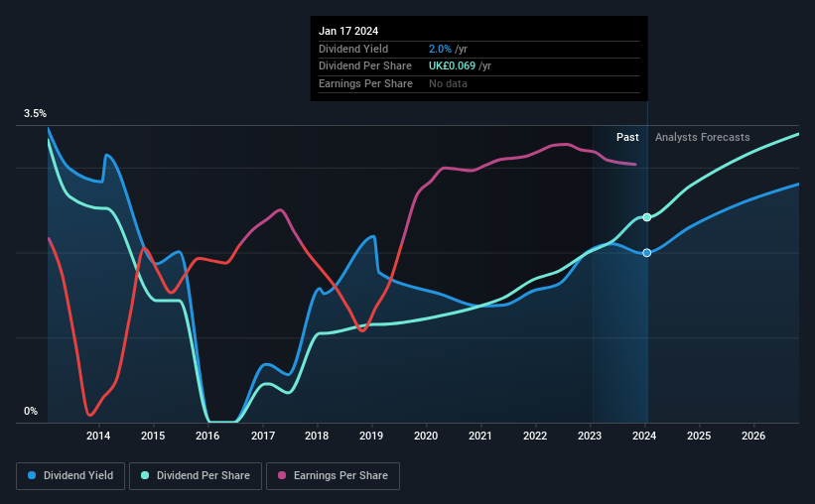This screenshot has width=815, height=504.
Task: Click the teal Dividend Per Share legend dot
Action: 145,475
